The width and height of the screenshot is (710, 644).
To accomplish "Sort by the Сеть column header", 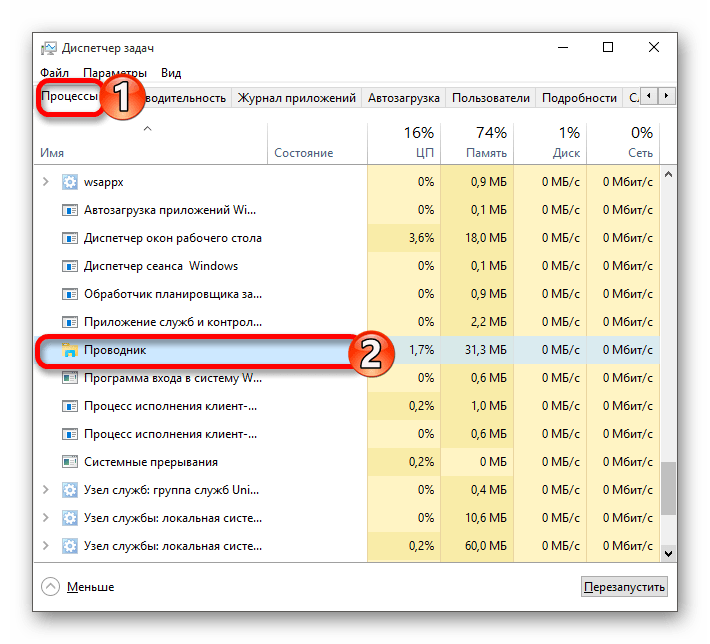I will (x=623, y=143).
